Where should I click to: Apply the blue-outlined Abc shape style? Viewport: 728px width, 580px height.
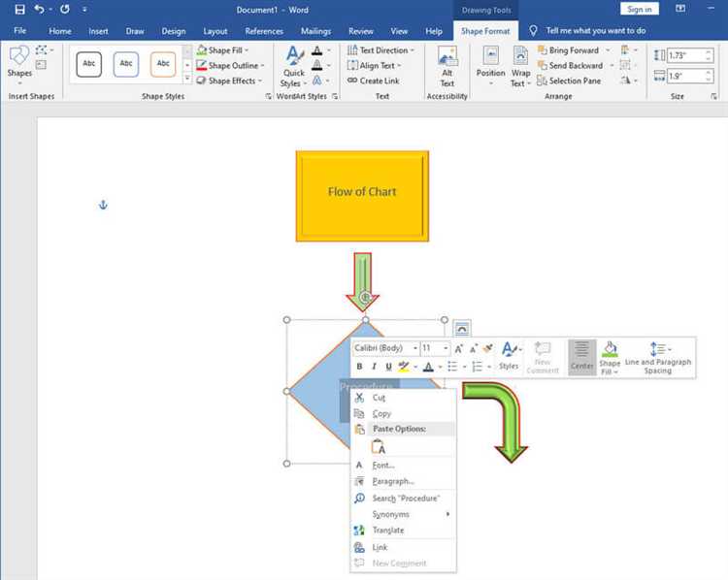click(x=126, y=64)
